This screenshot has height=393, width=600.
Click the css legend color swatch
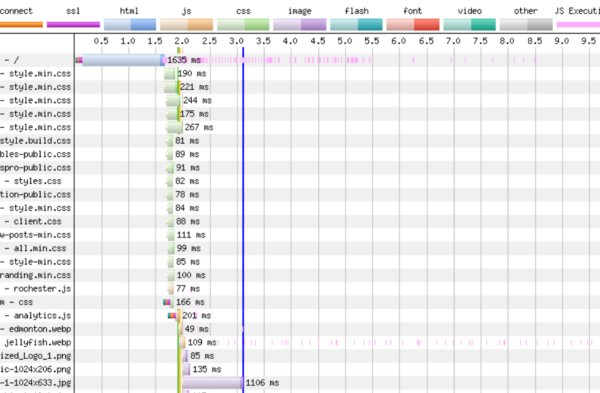243,24
